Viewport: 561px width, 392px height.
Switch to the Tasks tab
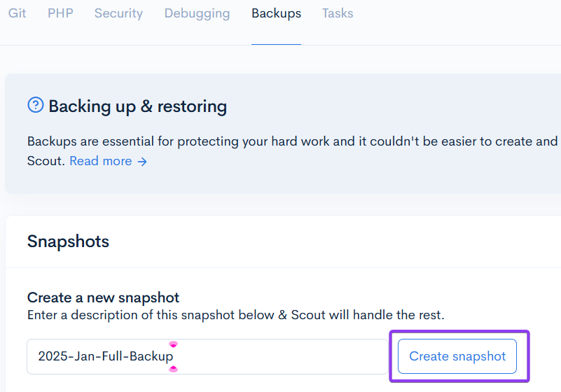[x=338, y=13]
